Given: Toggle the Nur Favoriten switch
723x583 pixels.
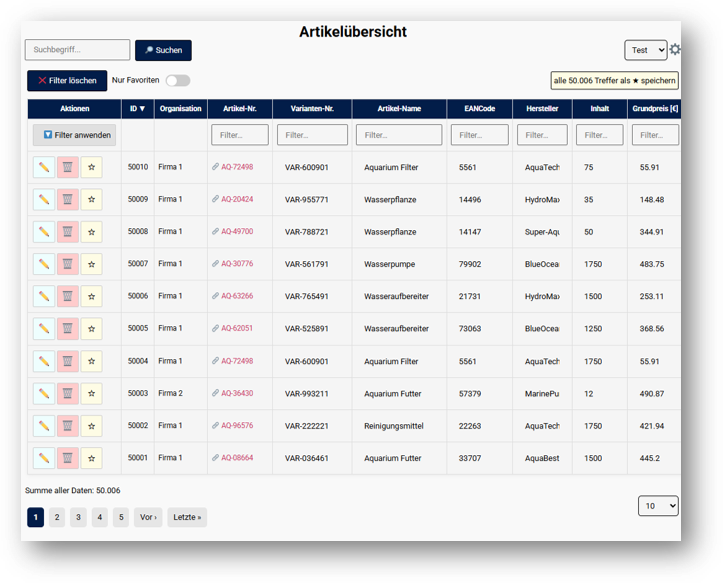Looking at the screenshot, I should [x=177, y=80].
